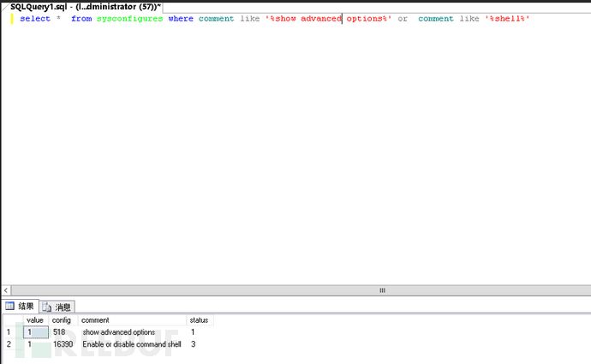The image size is (591, 364).
Task: Click the status column header
Action: 199,320
